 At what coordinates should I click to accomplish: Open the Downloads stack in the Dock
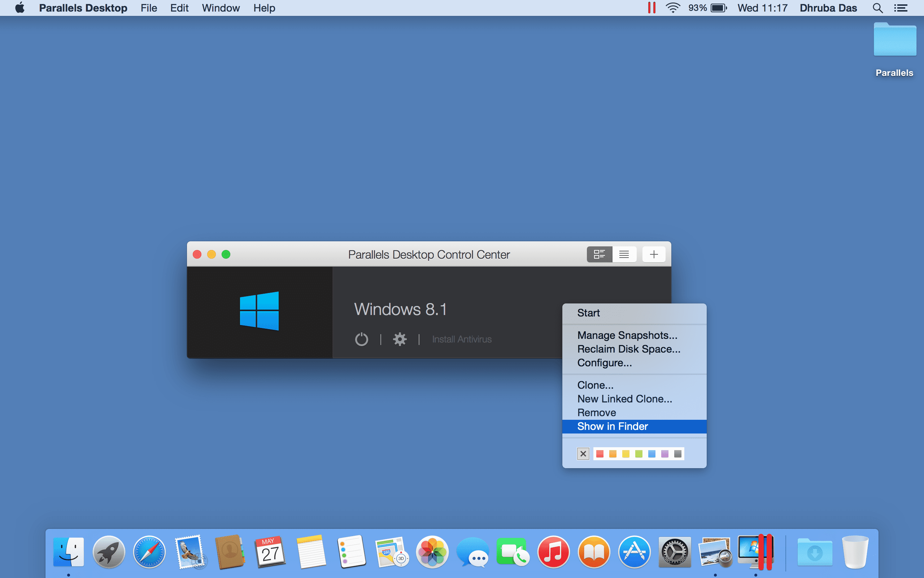click(x=814, y=552)
